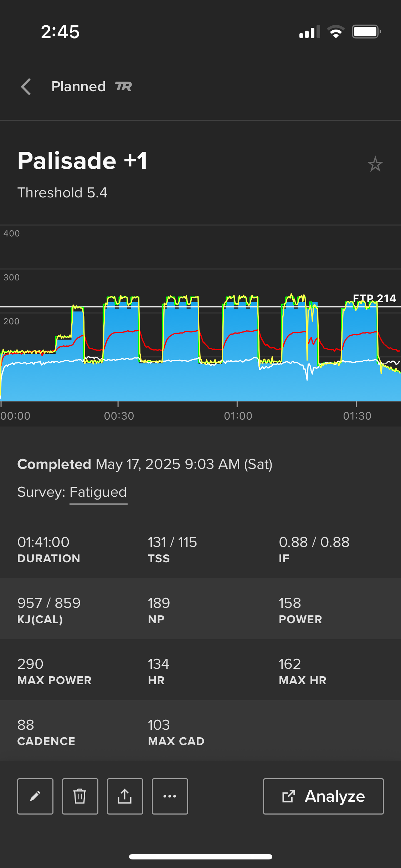The height and width of the screenshot is (868, 401).
Task: Tap the 290 max power value
Action: (30, 664)
